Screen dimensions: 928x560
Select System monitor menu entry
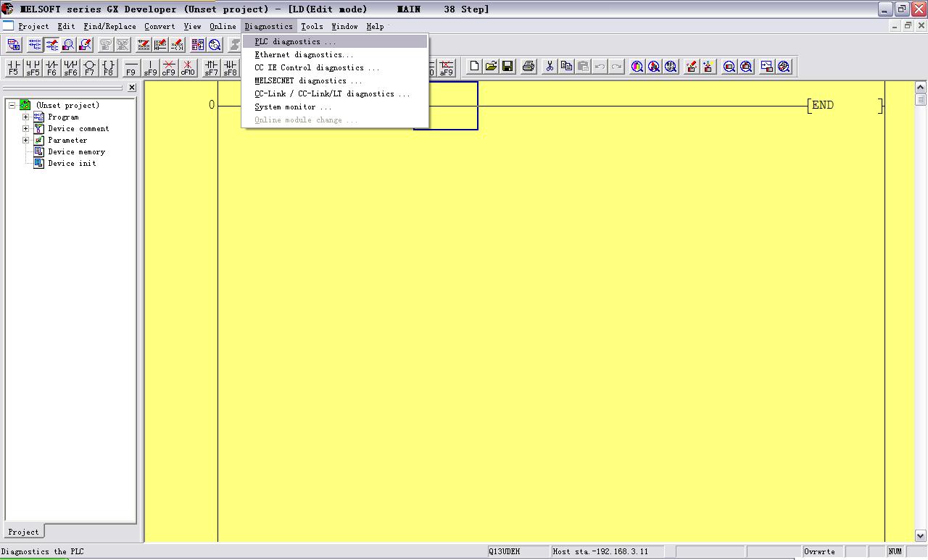(292, 106)
